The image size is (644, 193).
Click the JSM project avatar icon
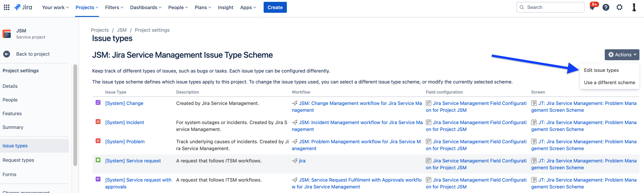(7, 34)
